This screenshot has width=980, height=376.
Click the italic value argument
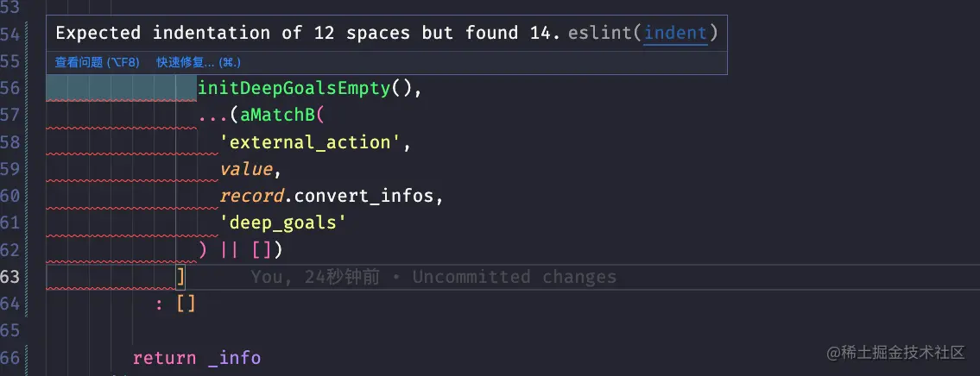[245, 169]
